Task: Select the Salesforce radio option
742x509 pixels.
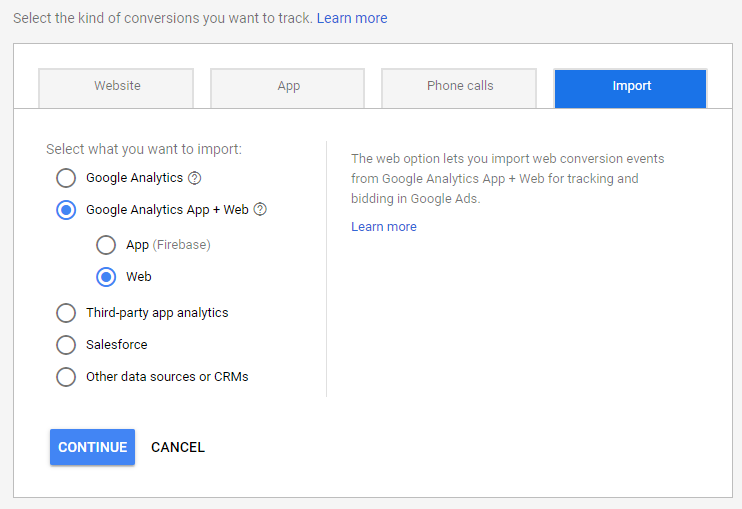Action: coord(66,345)
